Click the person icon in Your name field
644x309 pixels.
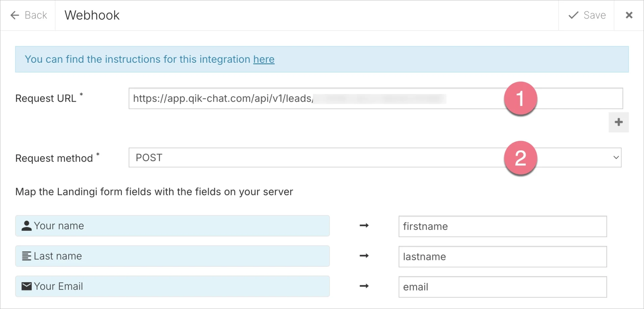click(x=26, y=225)
